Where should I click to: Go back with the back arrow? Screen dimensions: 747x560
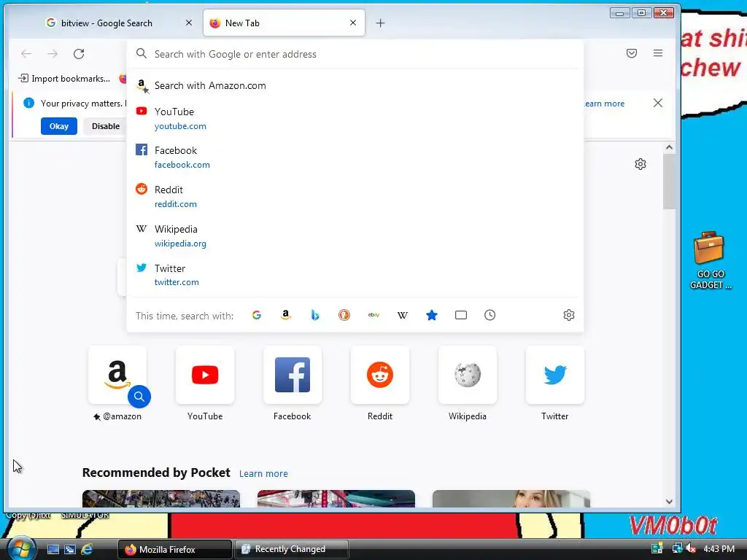(26, 54)
